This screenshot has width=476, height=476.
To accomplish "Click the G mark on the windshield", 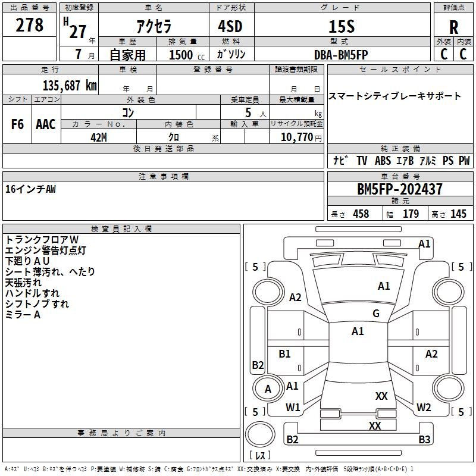I will click(376, 313).
